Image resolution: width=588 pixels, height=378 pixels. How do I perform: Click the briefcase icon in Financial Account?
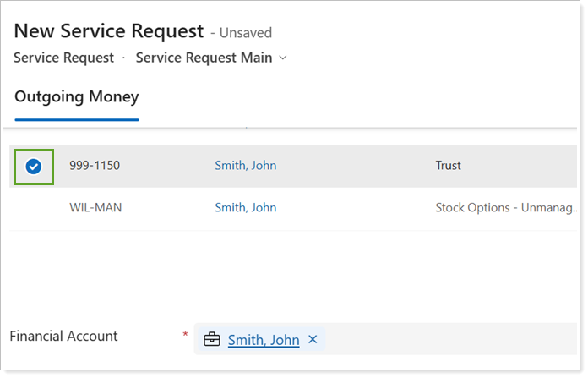click(x=212, y=340)
